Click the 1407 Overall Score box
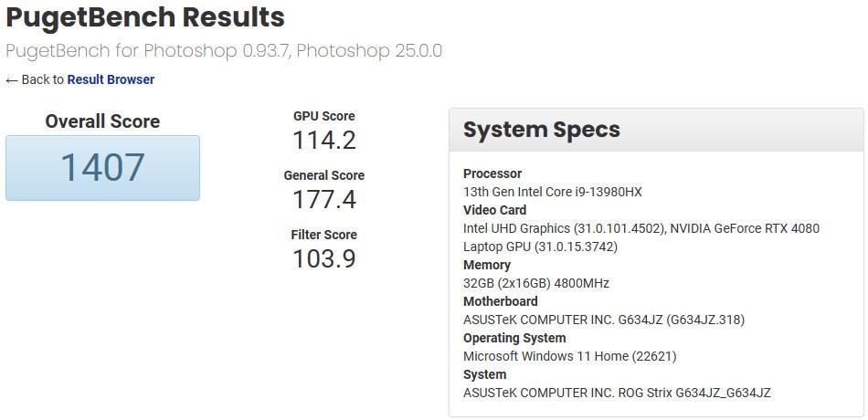868x420 pixels. (x=102, y=168)
